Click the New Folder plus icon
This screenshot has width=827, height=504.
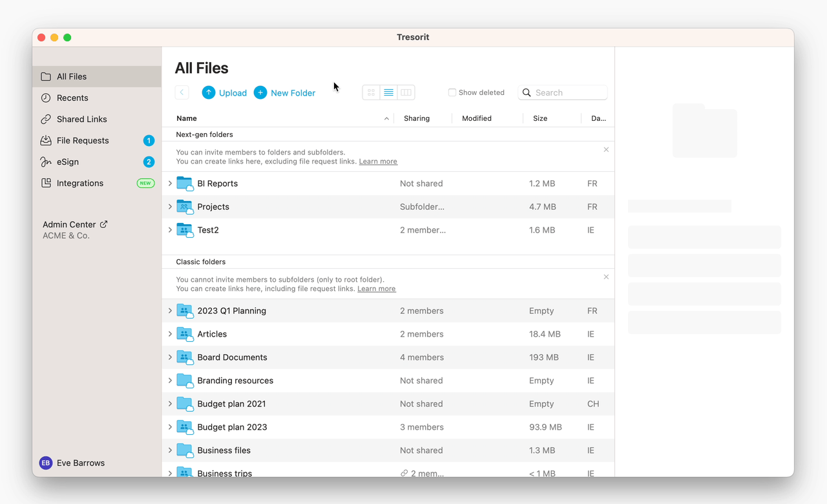[260, 92]
